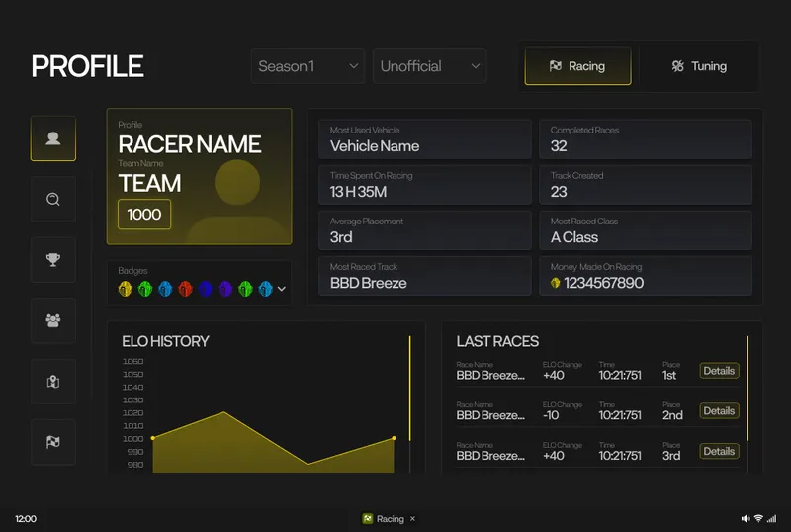Click the RACER NAME heading

(190, 144)
